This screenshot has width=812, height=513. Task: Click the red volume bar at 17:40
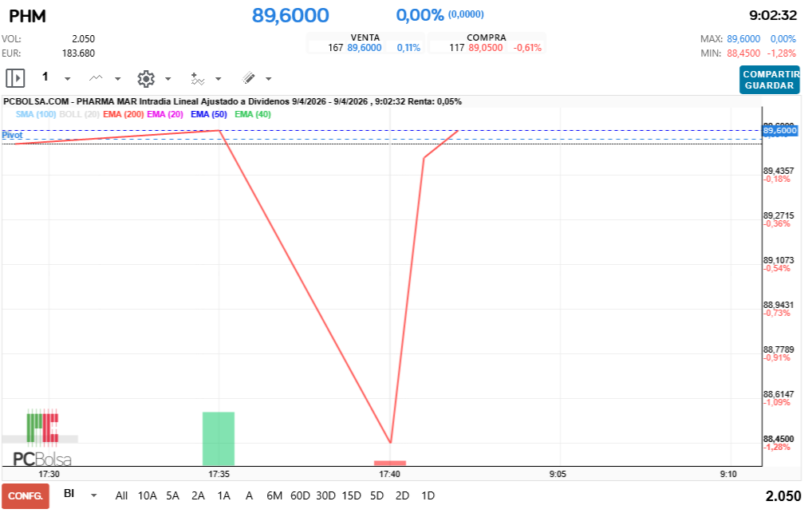390,463
